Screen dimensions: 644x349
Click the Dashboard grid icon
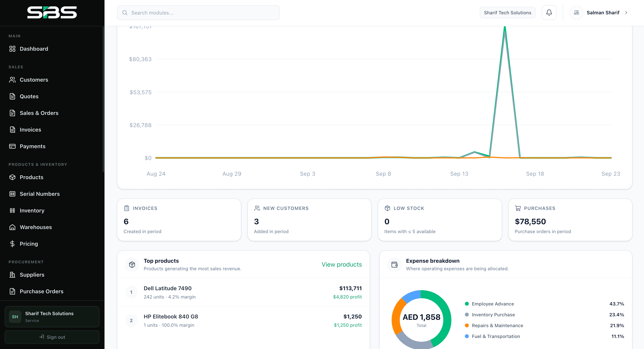click(x=12, y=49)
